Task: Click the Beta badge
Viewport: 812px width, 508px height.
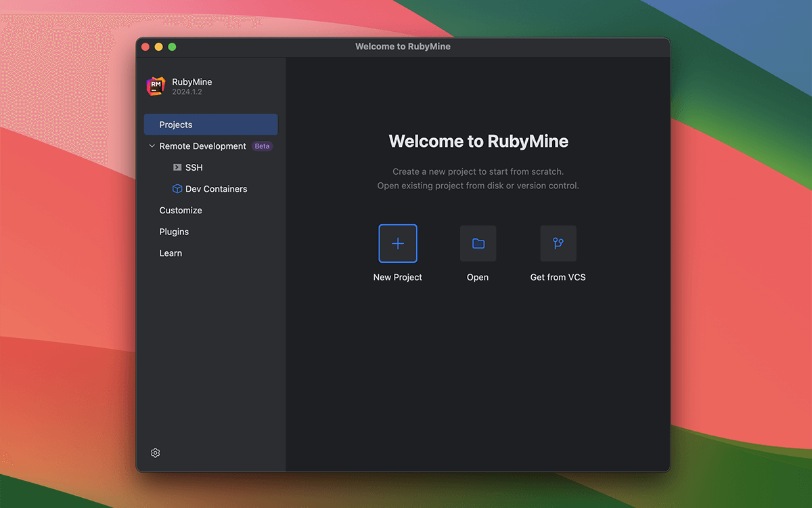Action: point(262,146)
